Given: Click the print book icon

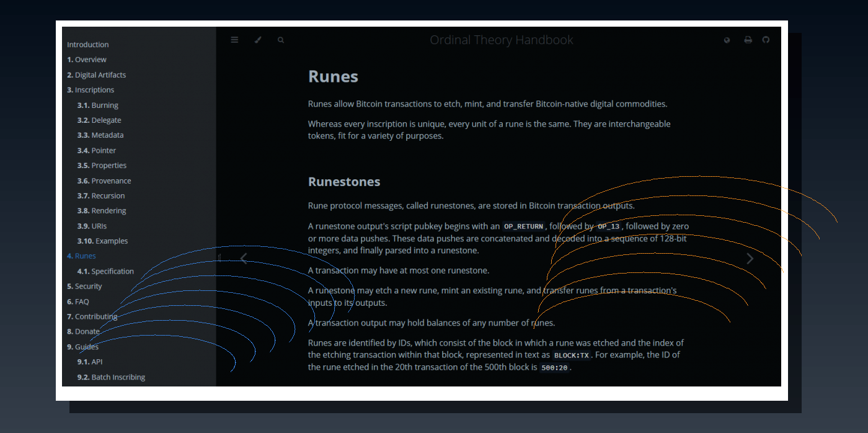Looking at the screenshot, I should [748, 40].
